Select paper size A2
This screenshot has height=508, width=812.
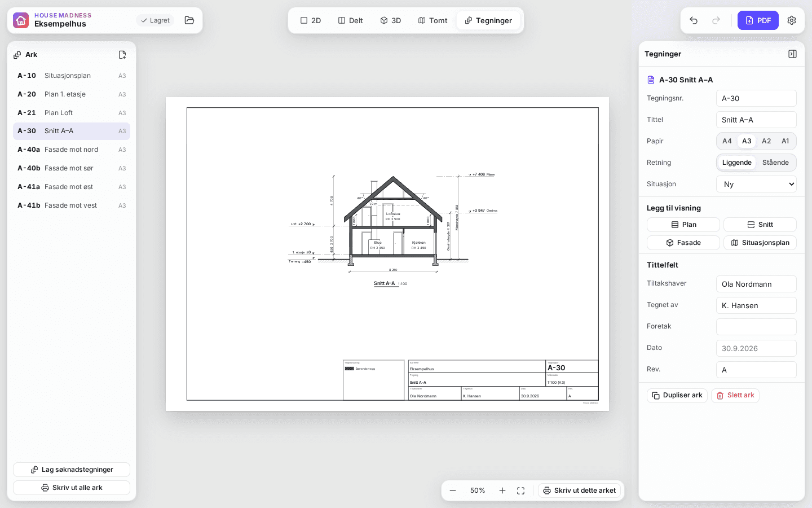click(766, 141)
